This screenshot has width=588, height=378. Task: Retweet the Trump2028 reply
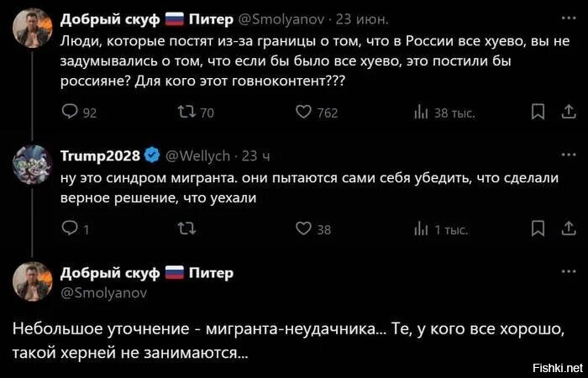[x=187, y=229]
